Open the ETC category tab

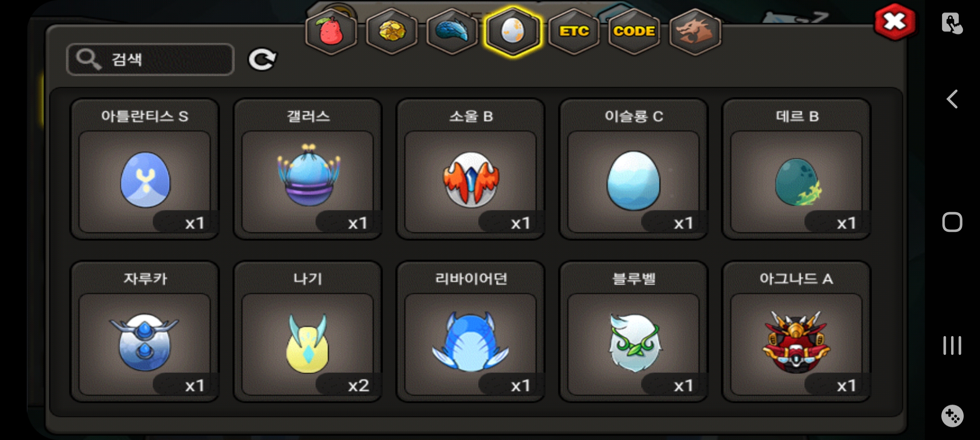pyautogui.click(x=573, y=31)
